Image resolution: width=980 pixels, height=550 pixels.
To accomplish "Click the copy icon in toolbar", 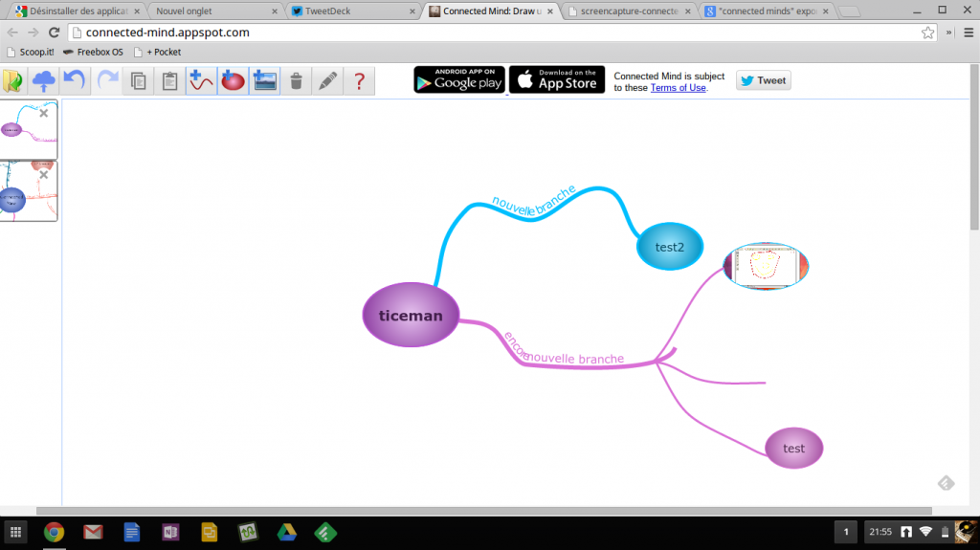I will pos(139,81).
